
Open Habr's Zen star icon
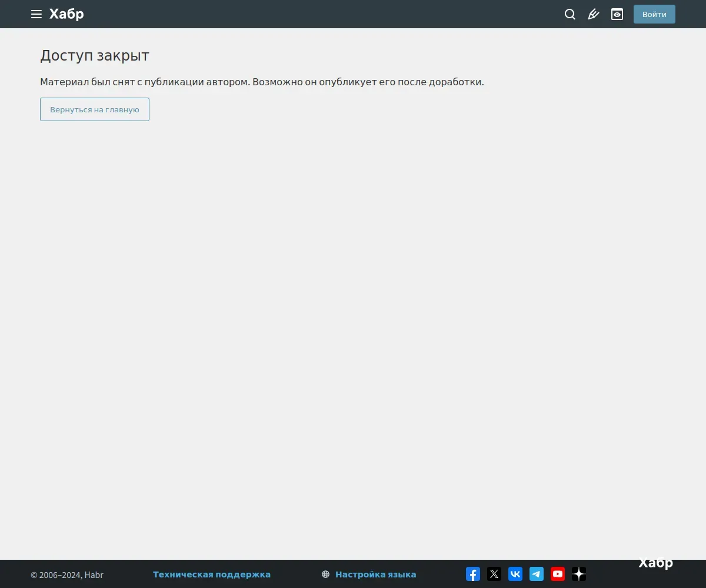(579, 574)
